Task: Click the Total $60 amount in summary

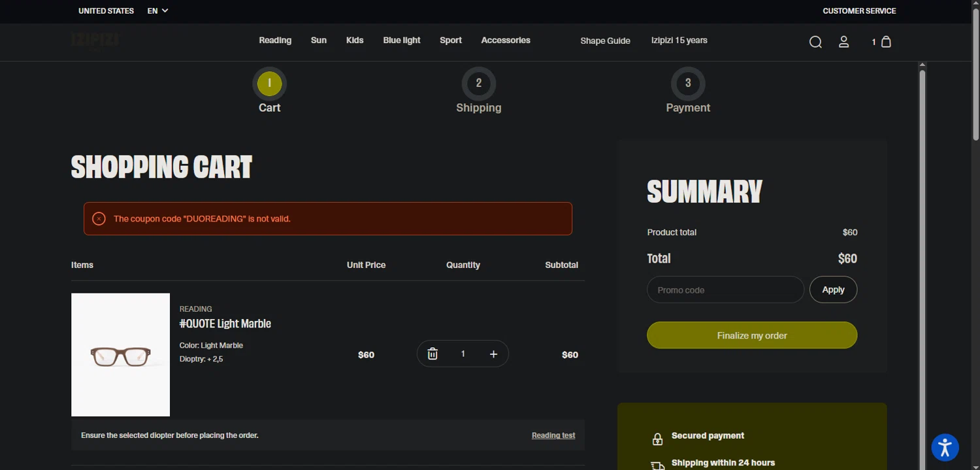Action: click(x=847, y=258)
